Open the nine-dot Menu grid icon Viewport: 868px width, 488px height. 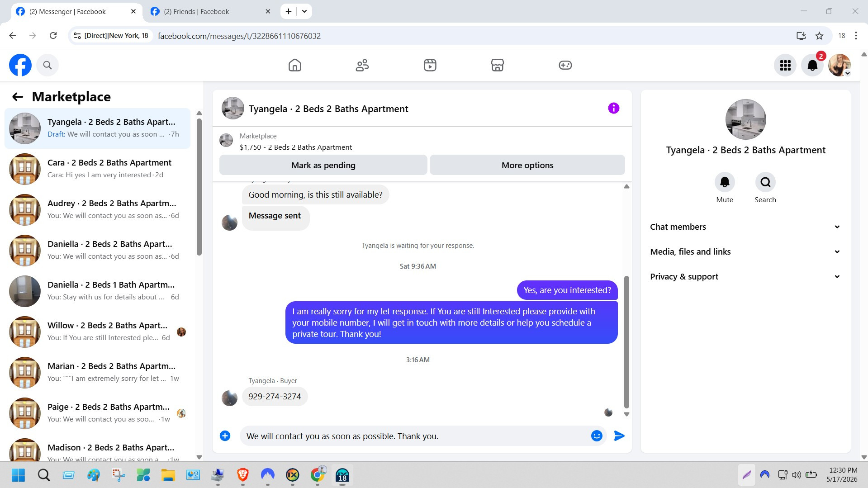(785, 66)
